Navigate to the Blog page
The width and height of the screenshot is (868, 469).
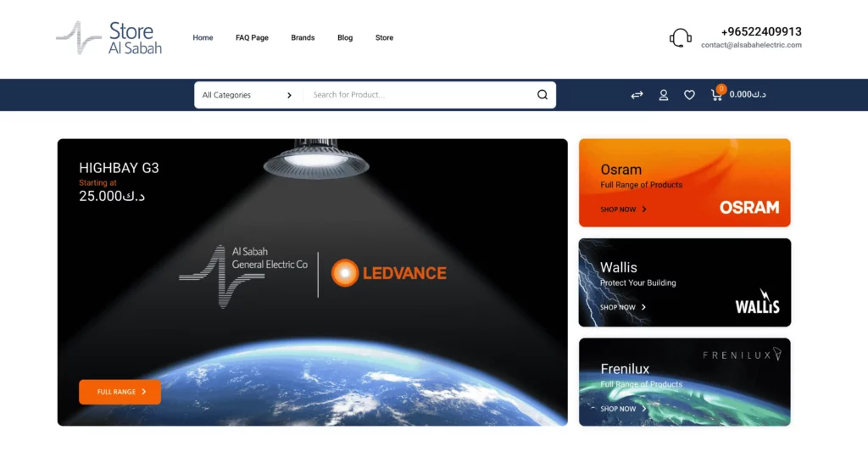click(x=345, y=38)
